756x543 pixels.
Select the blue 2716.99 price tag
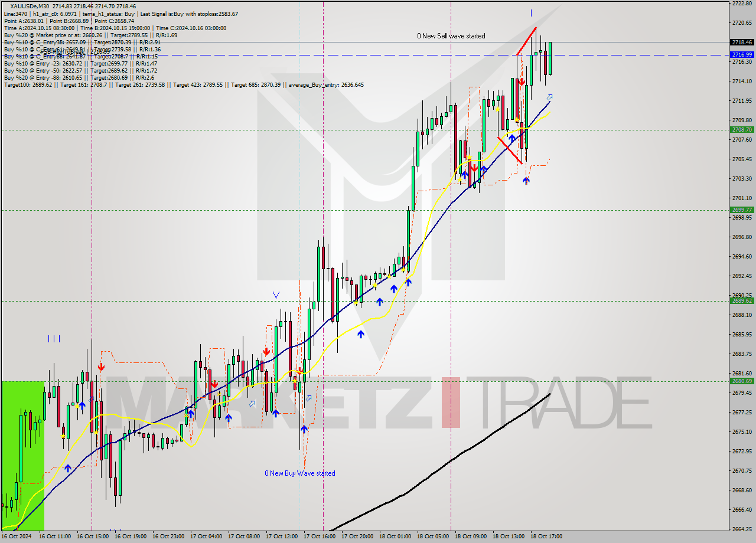[x=742, y=54]
